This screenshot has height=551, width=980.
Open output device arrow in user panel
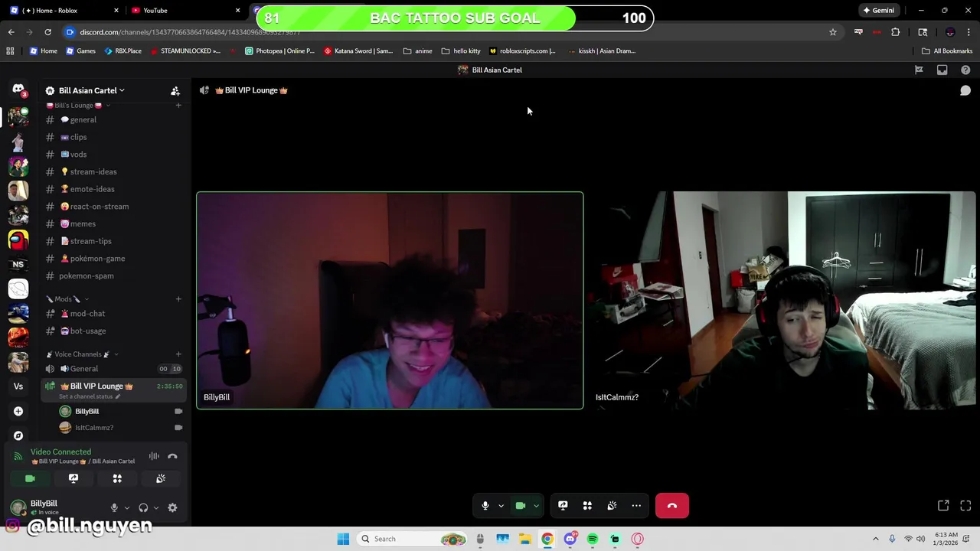(x=156, y=507)
